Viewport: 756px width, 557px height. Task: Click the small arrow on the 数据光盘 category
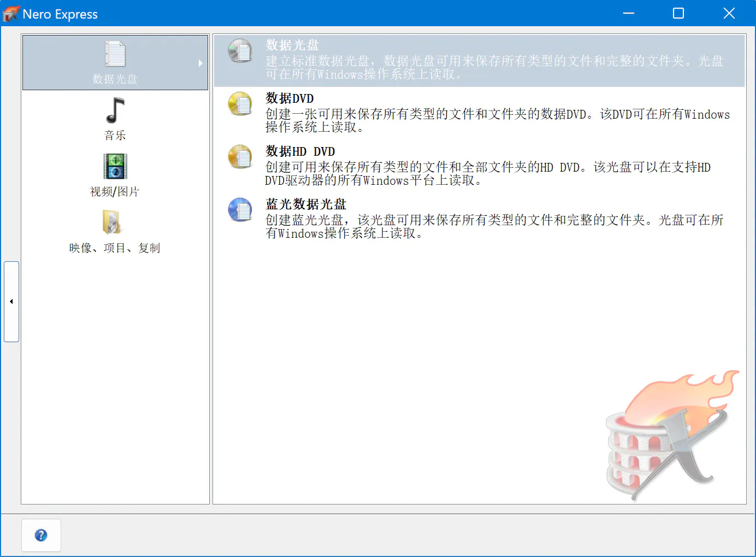pos(200,63)
